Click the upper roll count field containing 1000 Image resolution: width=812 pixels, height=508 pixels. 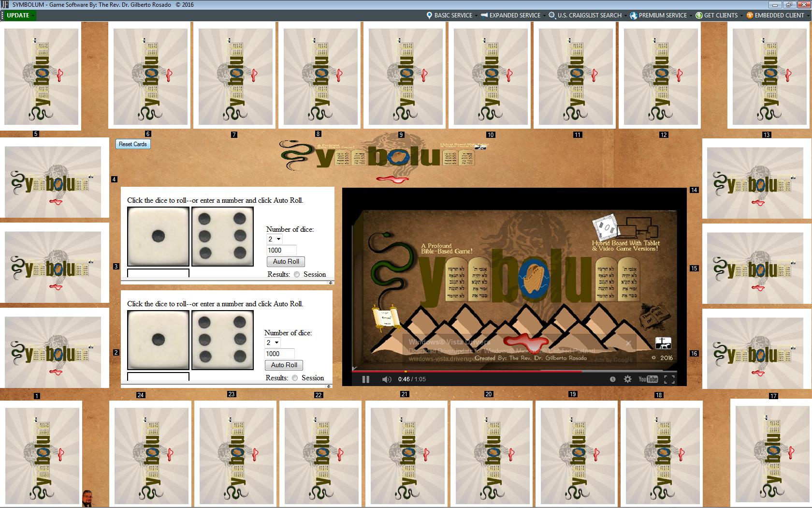click(281, 250)
